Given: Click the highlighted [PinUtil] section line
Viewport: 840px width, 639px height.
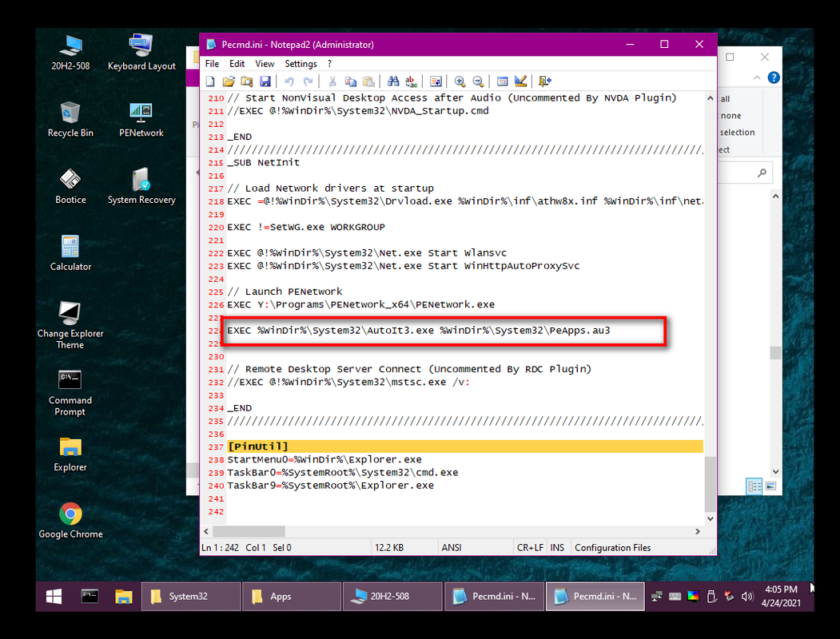Looking at the screenshot, I should [x=465, y=447].
